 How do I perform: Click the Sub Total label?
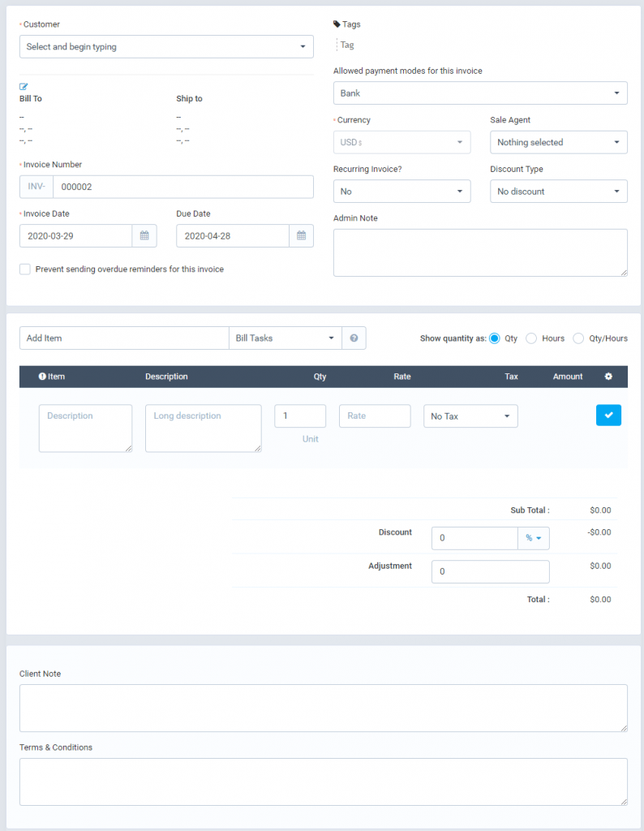(x=530, y=510)
